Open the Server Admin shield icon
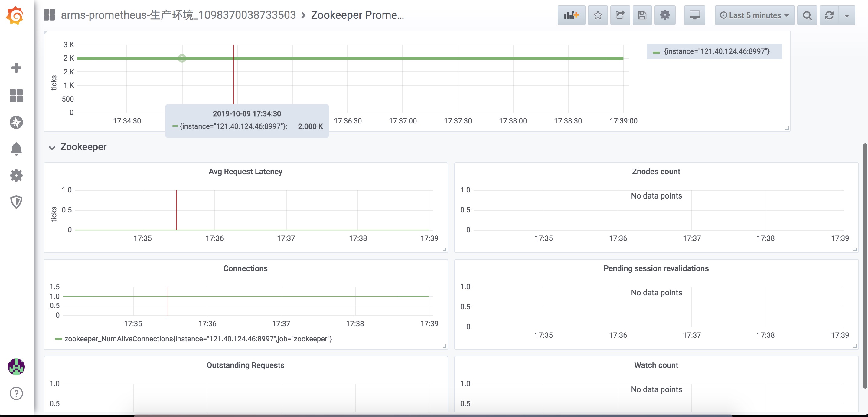This screenshot has height=417, width=868. [x=16, y=202]
